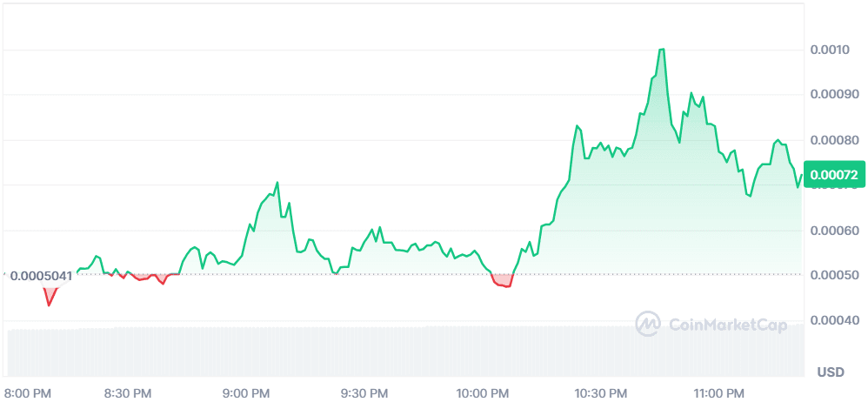Click the 9:30 PM time axis label
This screenshot has width=868, height=402.
tap(363, 392)
